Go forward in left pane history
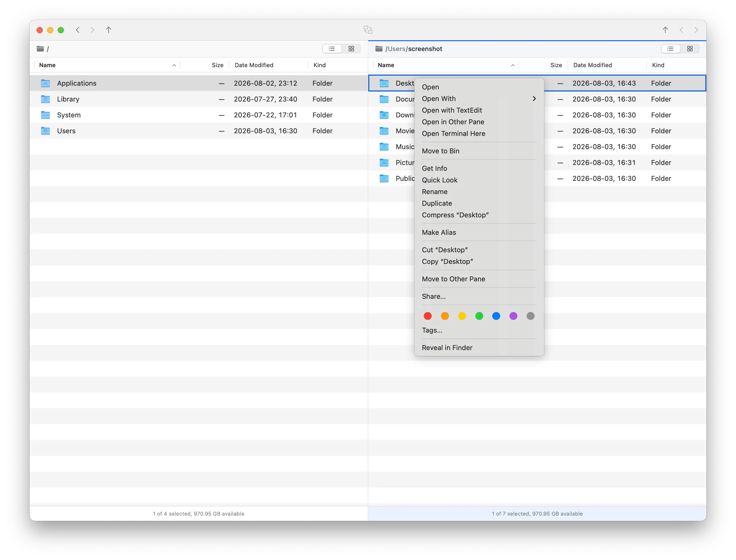736x560 pixels. [x=92, y=30]
